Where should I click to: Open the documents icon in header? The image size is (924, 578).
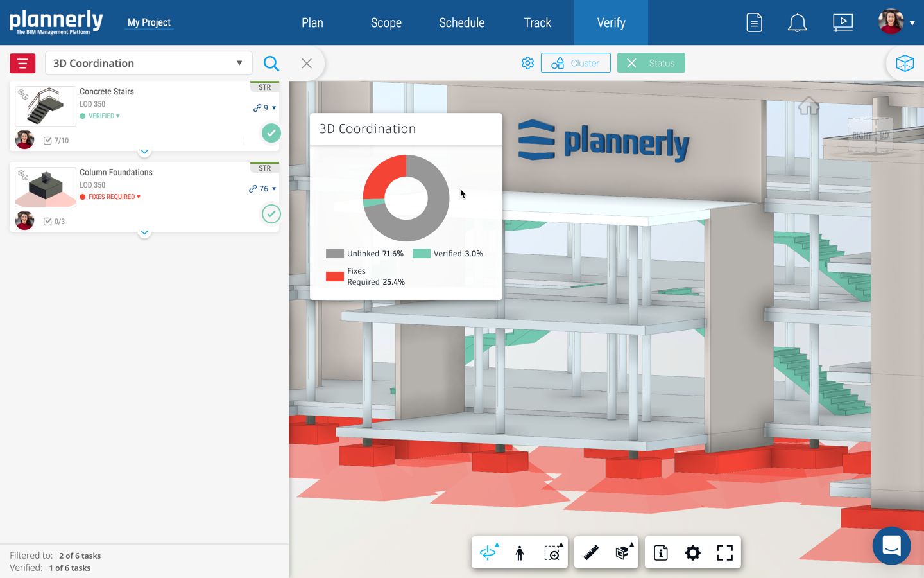755,22
